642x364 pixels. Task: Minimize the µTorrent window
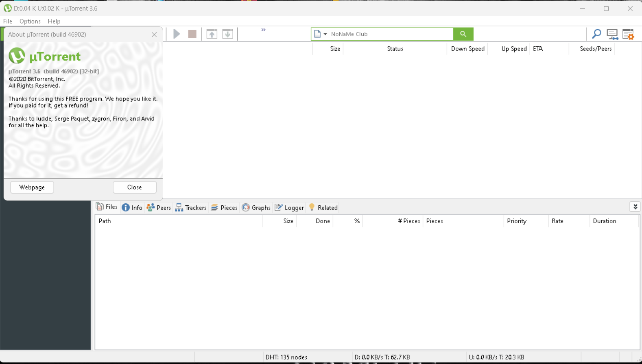click(x=583, y=8)
